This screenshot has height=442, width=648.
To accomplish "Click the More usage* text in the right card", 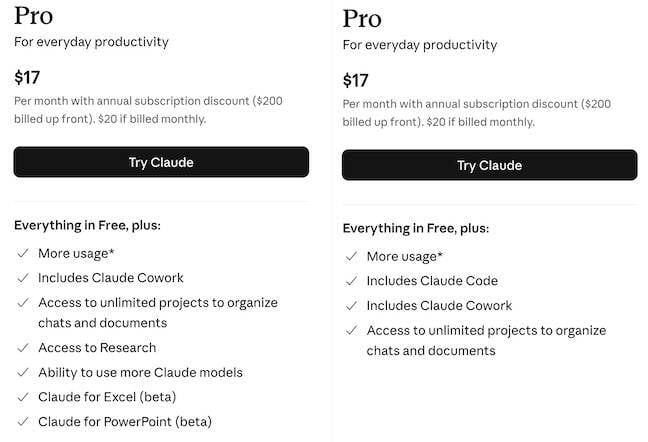I will 404,257.
